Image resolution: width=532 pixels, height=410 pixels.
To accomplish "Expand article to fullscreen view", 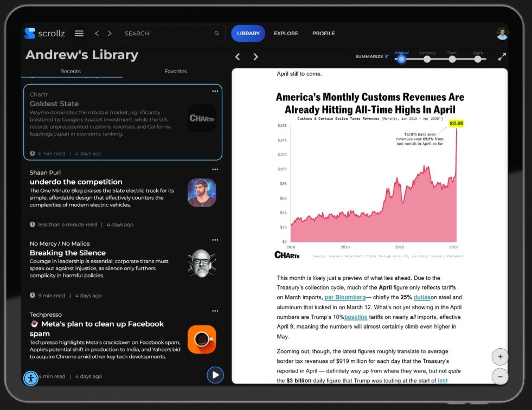I will pyautogui.click(x=502, y=57).
